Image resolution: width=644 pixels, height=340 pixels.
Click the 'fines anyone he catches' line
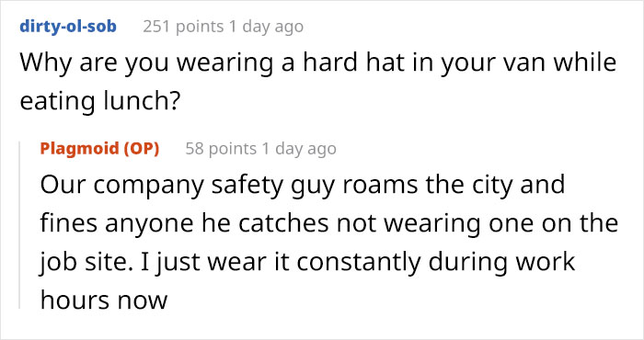[x=329, y=223]
